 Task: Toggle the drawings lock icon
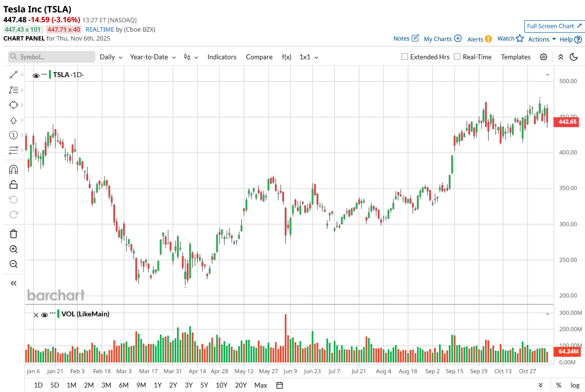[x=13, y=184]
